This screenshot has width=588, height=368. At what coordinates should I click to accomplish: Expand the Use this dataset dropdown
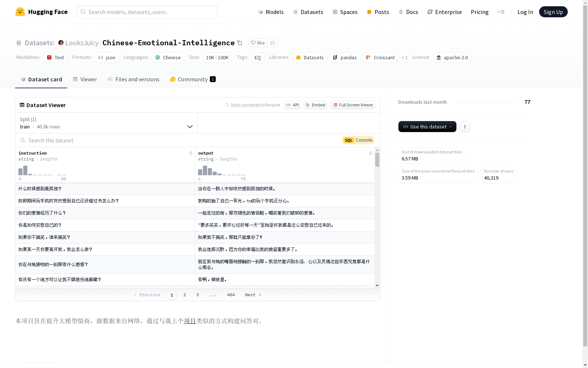tap(427, 127)
